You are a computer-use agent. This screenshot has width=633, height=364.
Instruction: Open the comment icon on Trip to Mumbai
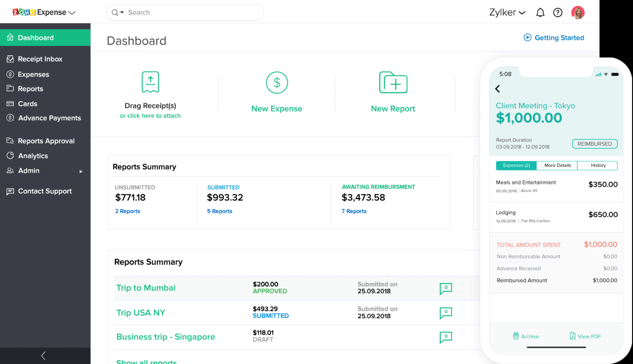pos(446,287)
